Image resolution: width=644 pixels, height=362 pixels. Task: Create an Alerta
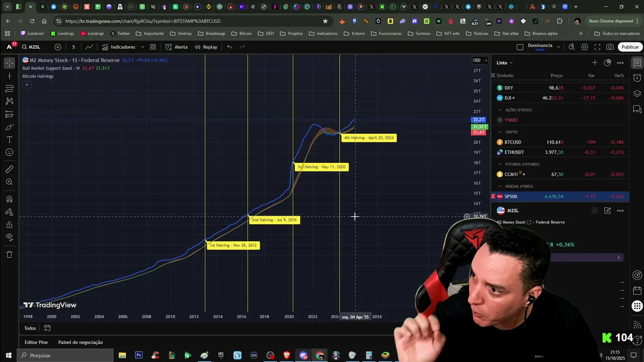pos(177,47)
